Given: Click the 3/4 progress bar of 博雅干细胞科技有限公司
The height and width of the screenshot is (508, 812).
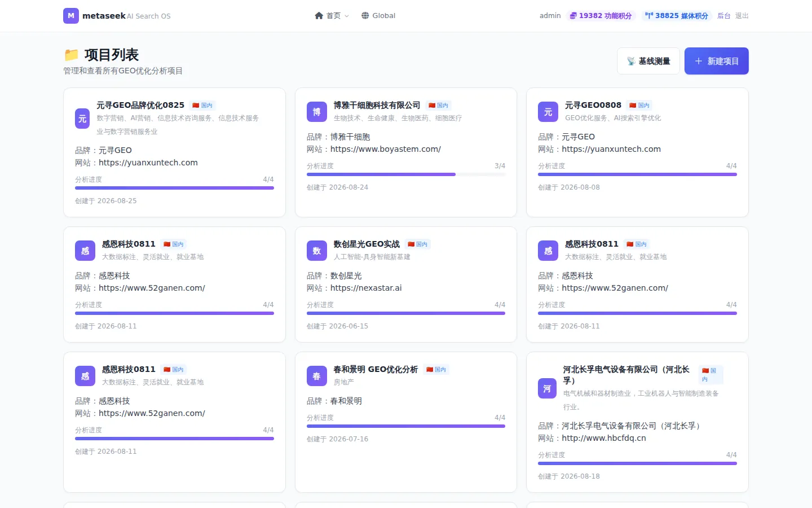Looking at the screenshot, I should pos(406,174).
